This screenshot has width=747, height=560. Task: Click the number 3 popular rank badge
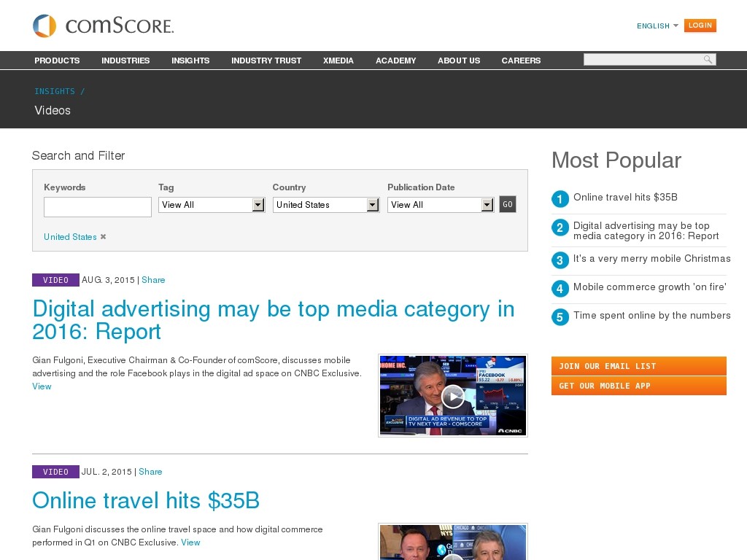(x=560, y=260)
